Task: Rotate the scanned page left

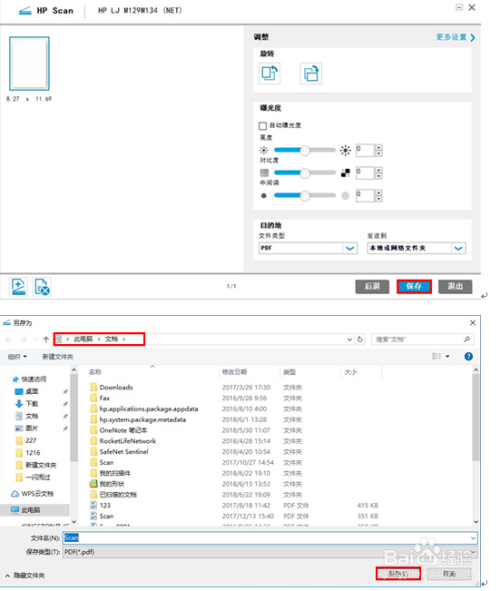Action: pos(269,73)
